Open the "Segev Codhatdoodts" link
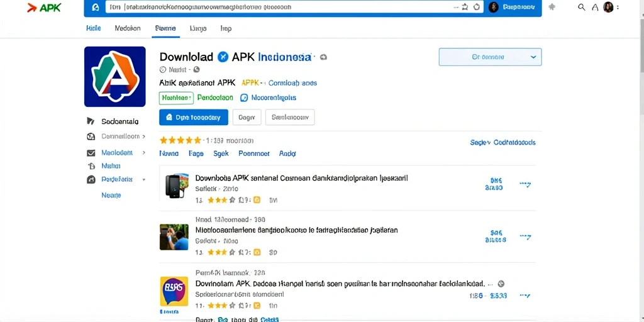The height and width of the screenshot is (322, 644). pyautogui.click(x=502, y=143)
